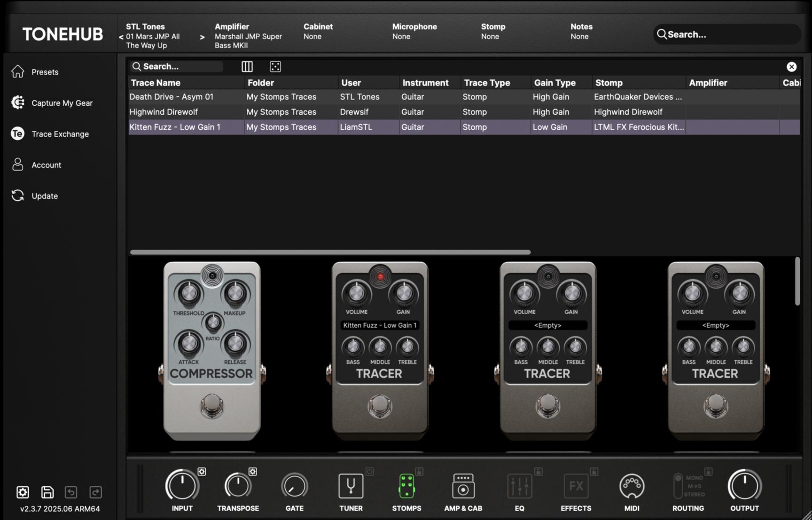Click the Input level knob
The height and width of the screenshot is (520, 812).
pos(182,486)
